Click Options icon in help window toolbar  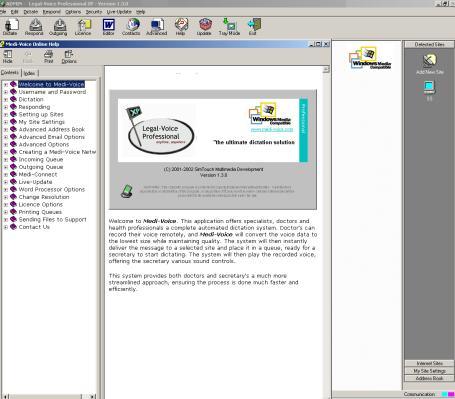pyautogui.click(x=69, y=57)
